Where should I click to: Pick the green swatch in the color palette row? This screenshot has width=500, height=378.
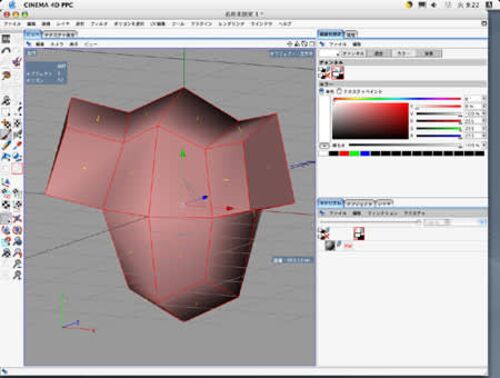coord(354,153)
